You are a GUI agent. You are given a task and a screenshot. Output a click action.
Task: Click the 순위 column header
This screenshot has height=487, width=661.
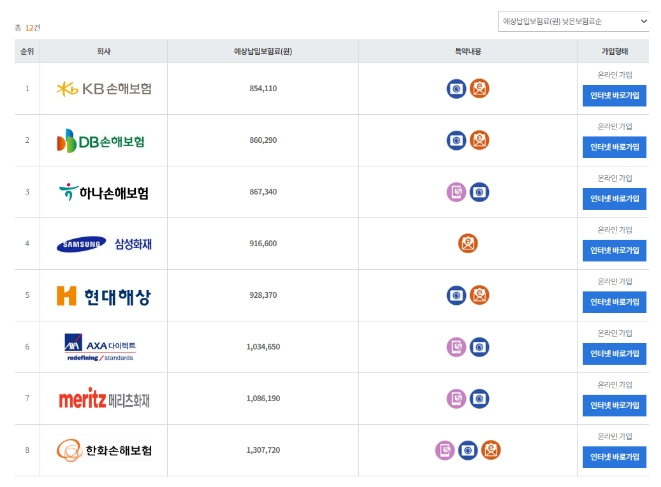[27, 51]
